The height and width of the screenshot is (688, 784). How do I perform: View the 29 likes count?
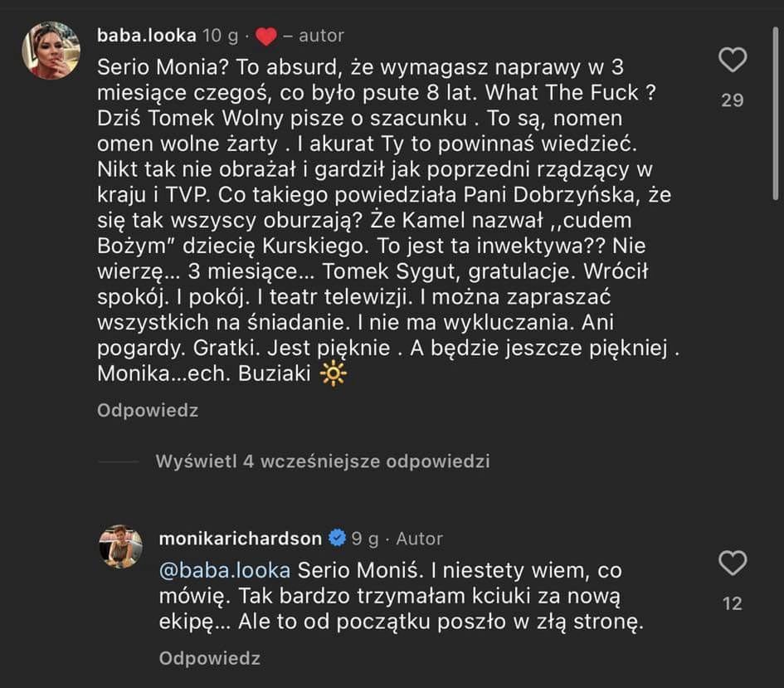(x=732, y=100)
